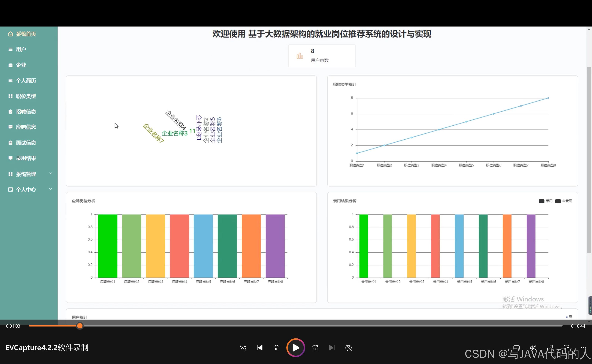Click green word 企业名称3 in word cloud
The image size is (592, 364).
click(x=174, y=133)
